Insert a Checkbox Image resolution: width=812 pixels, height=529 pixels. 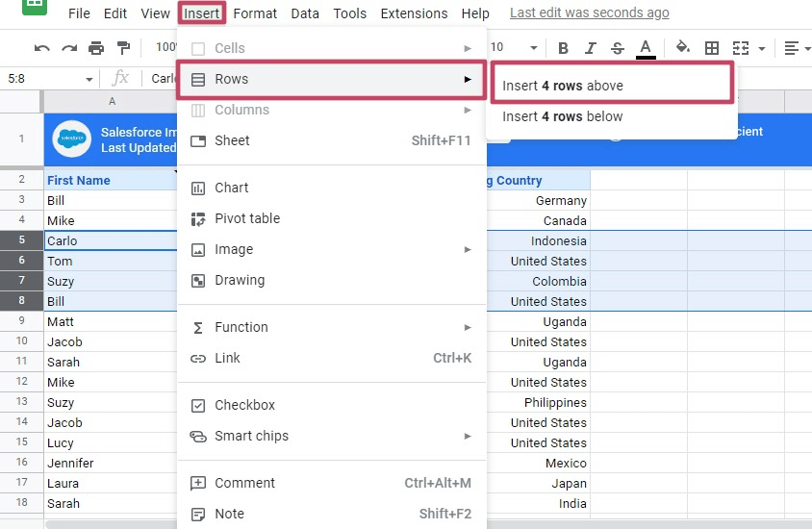(x=331, y=405)
